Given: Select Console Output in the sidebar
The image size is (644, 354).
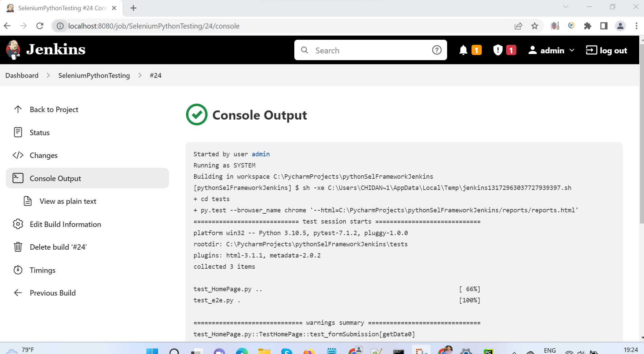Looking at the screenshot, I should click(x=87, y=178).
